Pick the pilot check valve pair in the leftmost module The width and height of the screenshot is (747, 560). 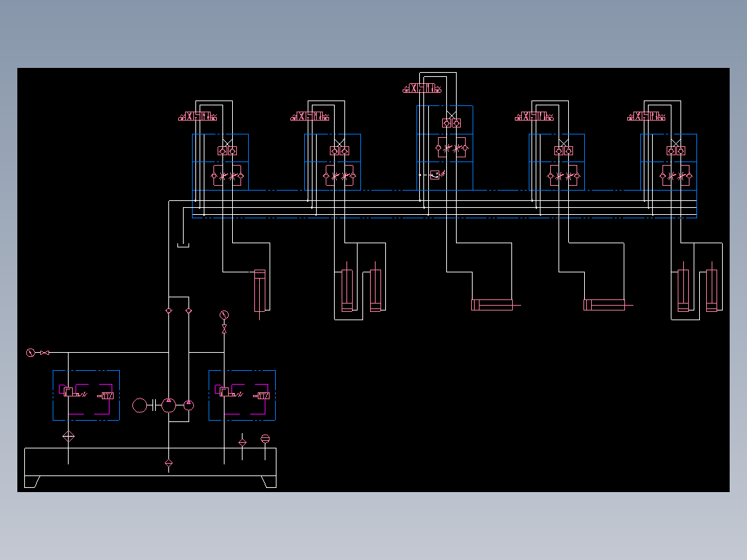tap(227, 150)
